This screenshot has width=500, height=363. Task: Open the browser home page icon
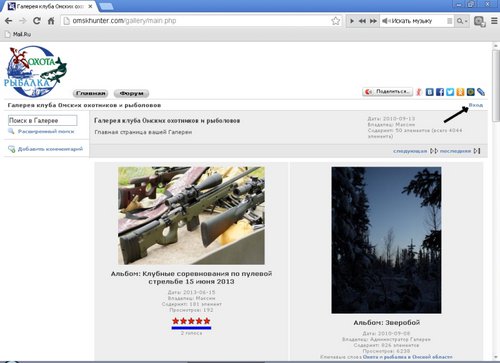[51, 21]
